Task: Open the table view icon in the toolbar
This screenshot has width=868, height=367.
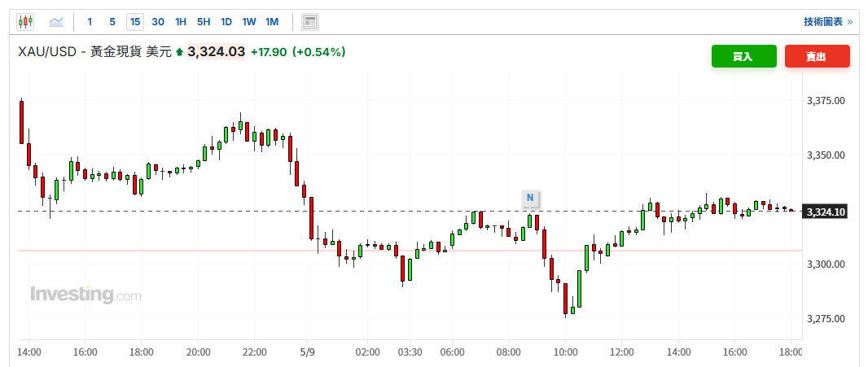Action: pos(310,22)
